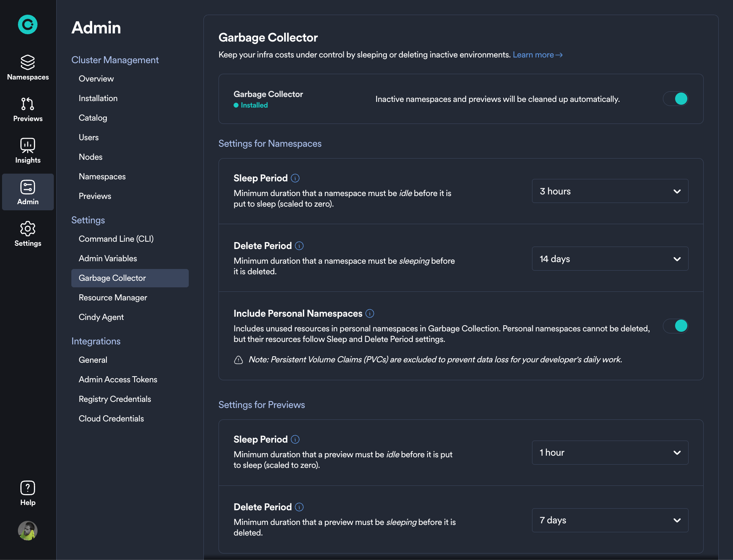Open the preview Delete Period 7 days dropdown
The image size is (733, 560).
pyautogui.click(x=610, y=520)
